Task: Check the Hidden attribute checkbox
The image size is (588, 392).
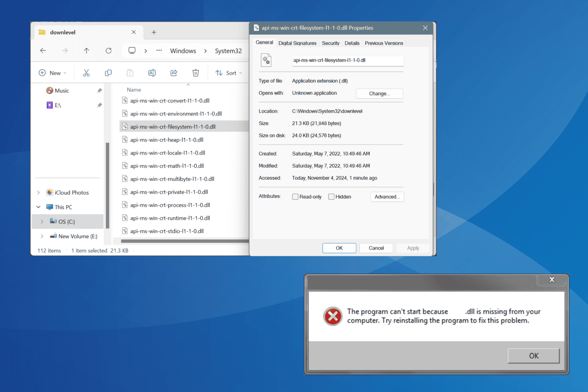Action: [x=332, y=197]
